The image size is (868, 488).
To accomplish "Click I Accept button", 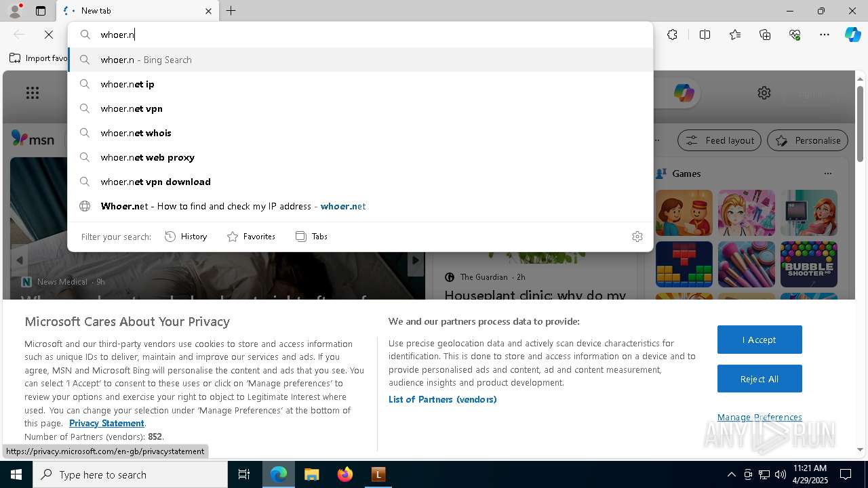I will pos(759,340).
